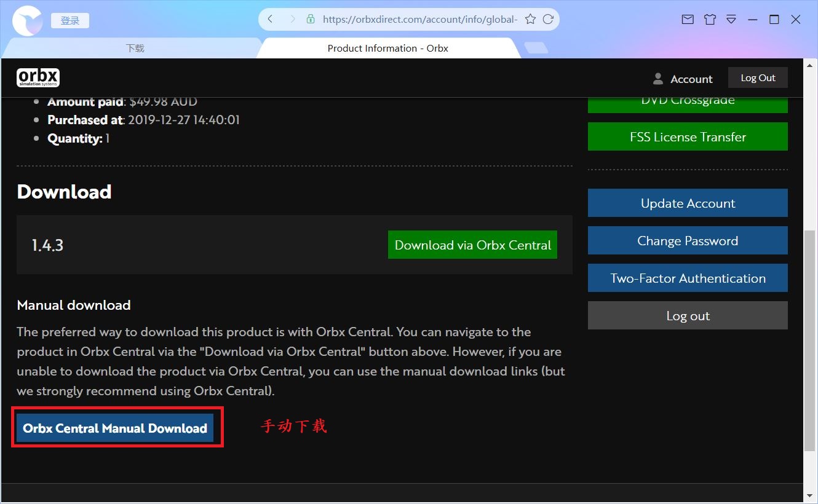This screenshot has width=818, height=504.
Task: Minimize the browser window
Action: tap(753, 20)
